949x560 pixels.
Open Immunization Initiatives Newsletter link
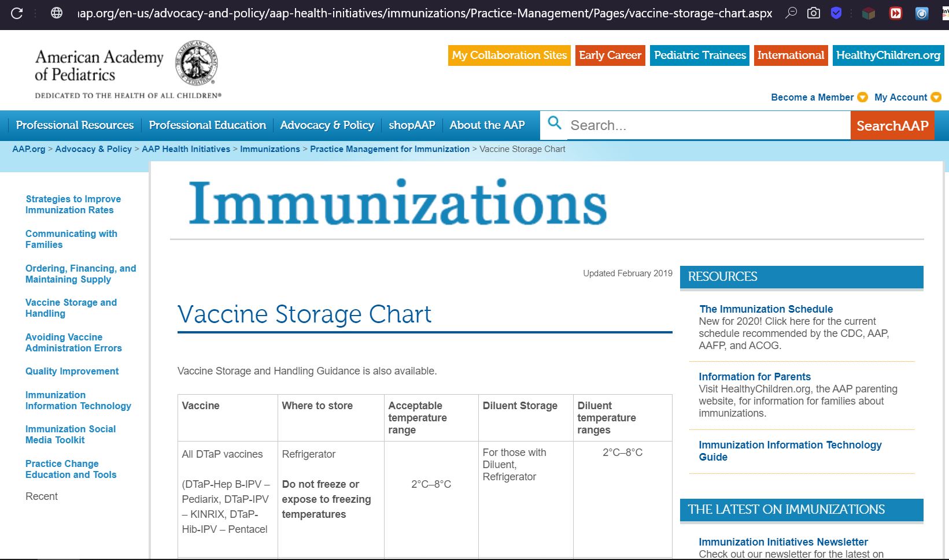[783, 542]
